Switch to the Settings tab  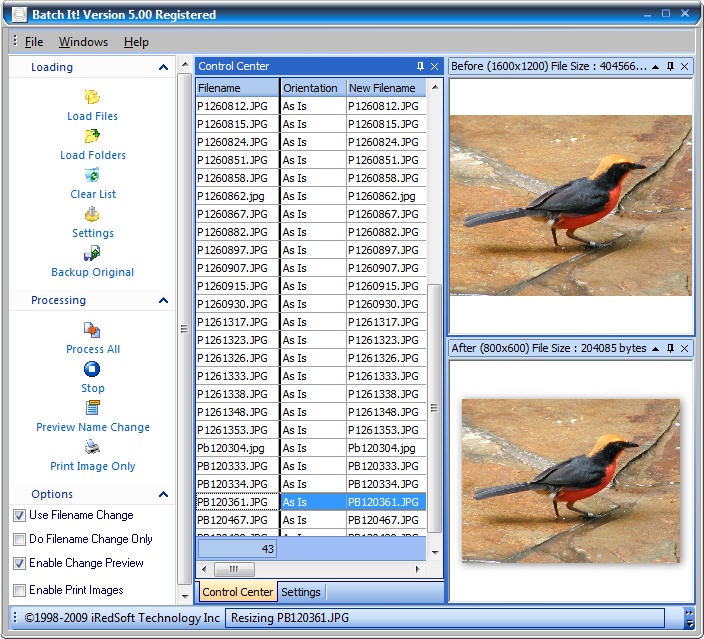pos(301,592)
